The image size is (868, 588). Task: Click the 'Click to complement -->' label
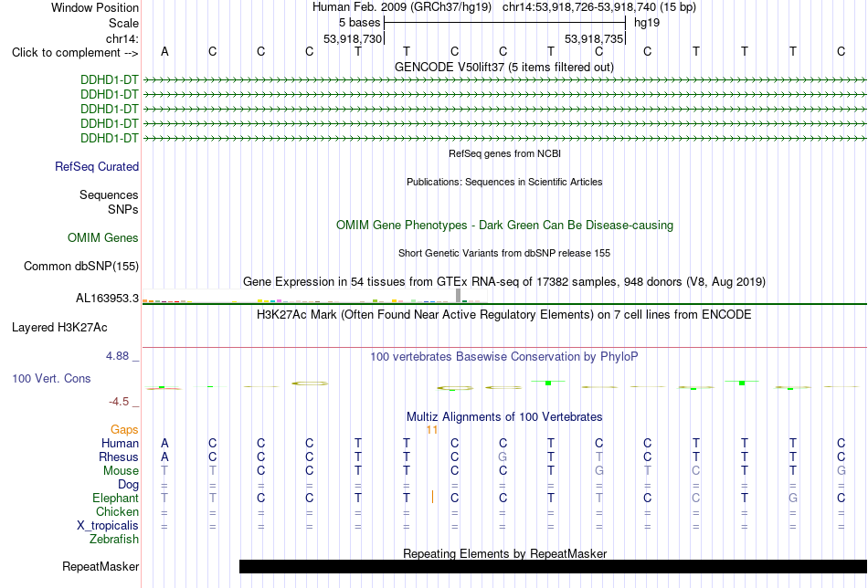75,53
